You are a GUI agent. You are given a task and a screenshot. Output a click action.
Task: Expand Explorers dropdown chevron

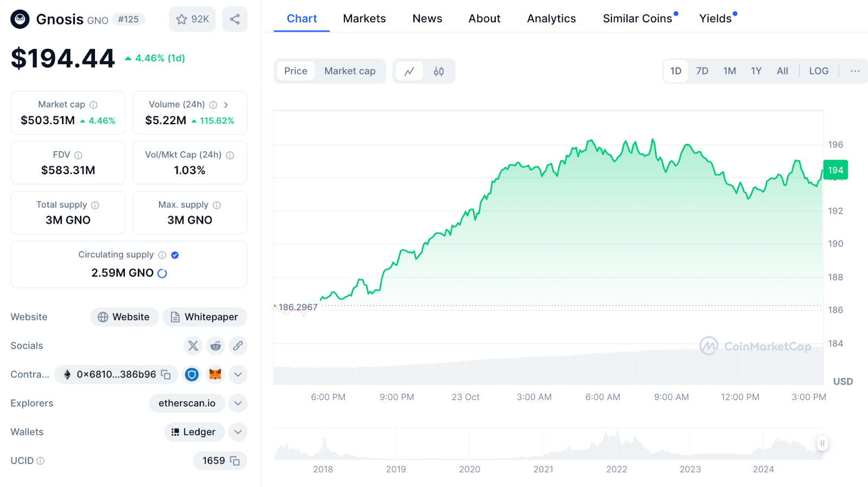(x=238, y=403)
